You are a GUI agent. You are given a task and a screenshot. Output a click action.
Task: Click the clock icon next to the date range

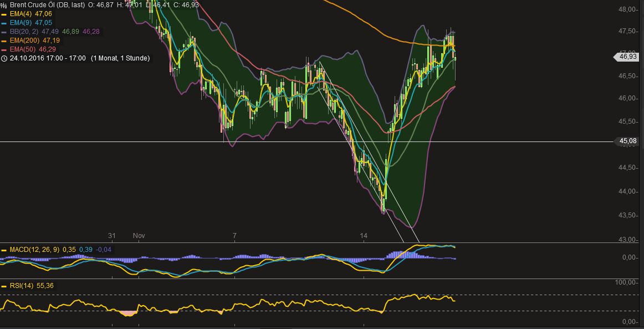[4, 58]
